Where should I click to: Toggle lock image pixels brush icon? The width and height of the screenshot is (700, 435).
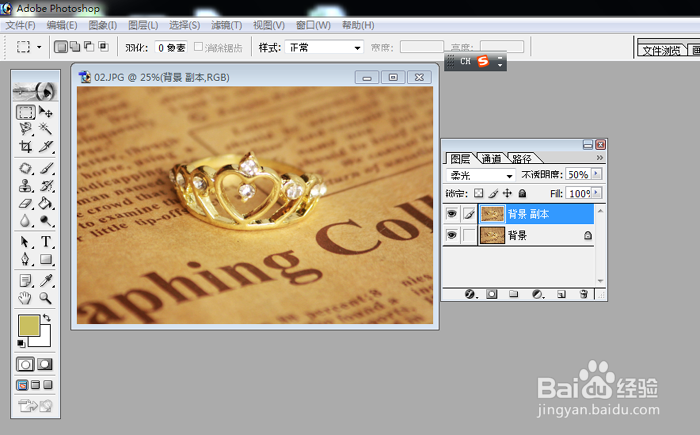493,193
